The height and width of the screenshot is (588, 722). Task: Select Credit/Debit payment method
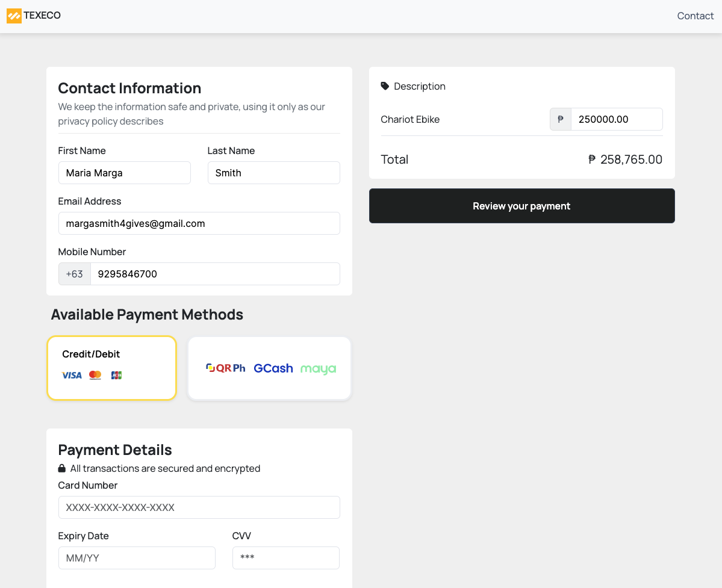111,368
